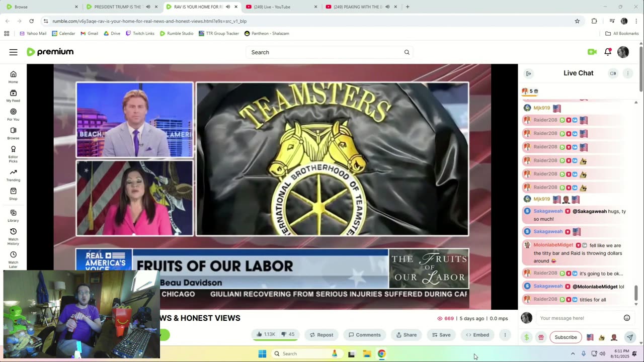Viewport: 644px width, 362px height.
Task: Click the Rumble premium logo
Action: coord(50,52)
